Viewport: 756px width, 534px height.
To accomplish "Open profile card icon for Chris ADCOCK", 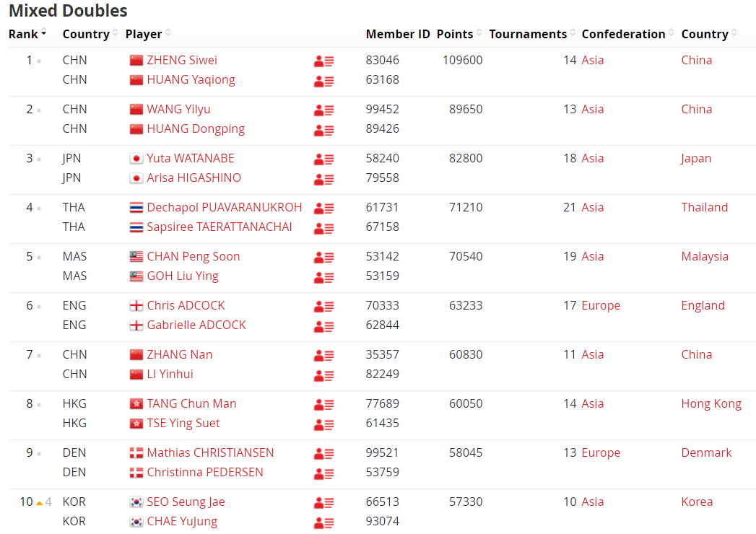I will tap(323, 307).
